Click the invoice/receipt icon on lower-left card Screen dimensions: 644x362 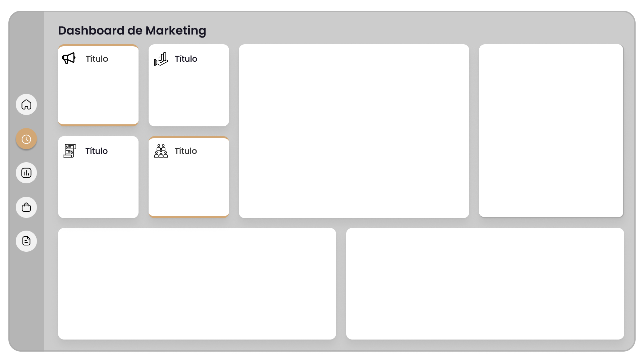click(x=69, y=151)
